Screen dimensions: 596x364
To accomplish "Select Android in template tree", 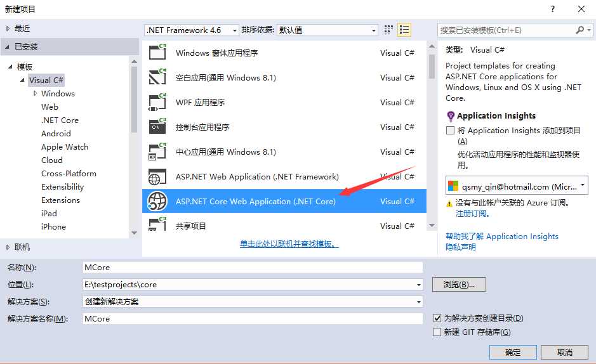I will (56, 134).
